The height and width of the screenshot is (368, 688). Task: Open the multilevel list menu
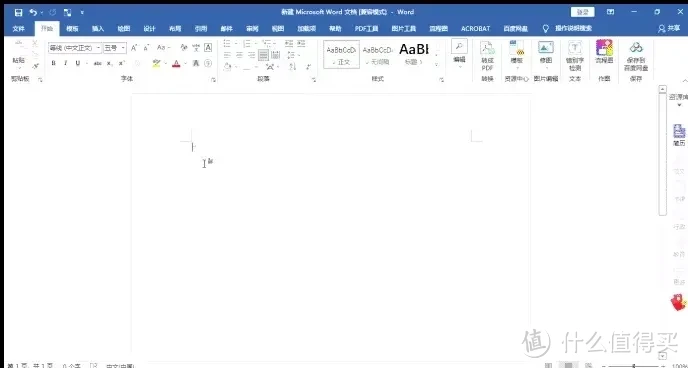tap(268, 43)
